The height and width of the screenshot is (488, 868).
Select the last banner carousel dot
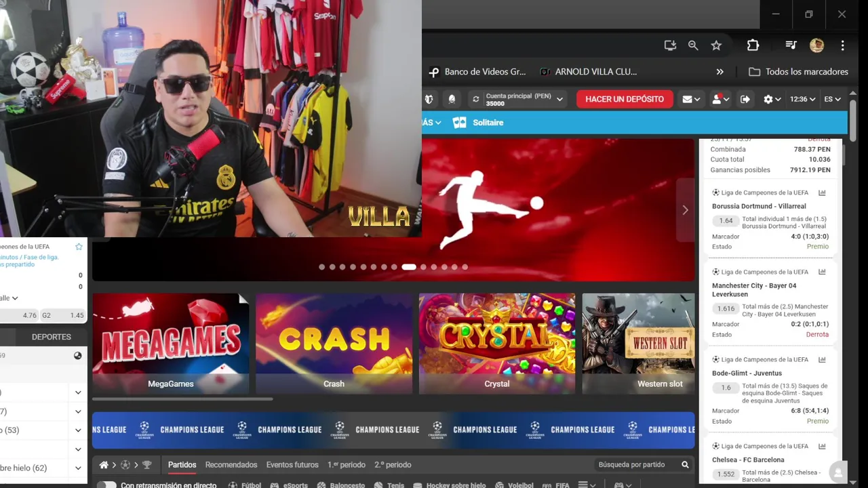(x=465, y=267)
